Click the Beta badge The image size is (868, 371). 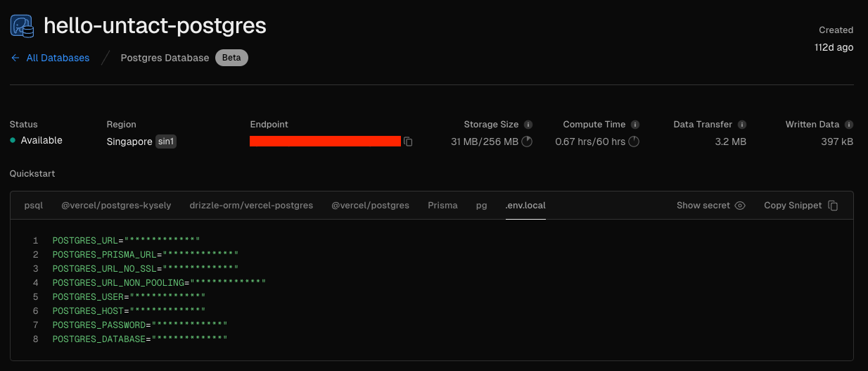click(231, 58)
